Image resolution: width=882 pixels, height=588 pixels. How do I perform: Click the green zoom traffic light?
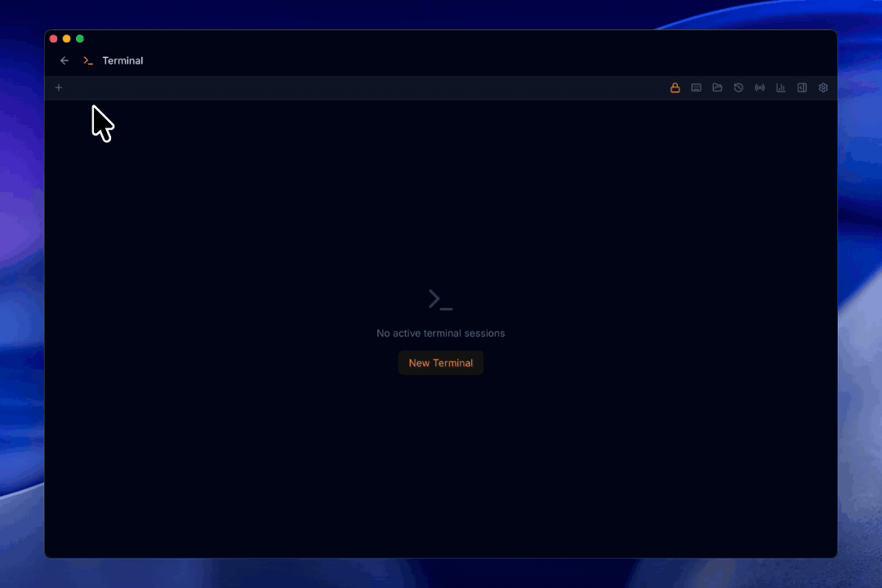click(79, 38)
